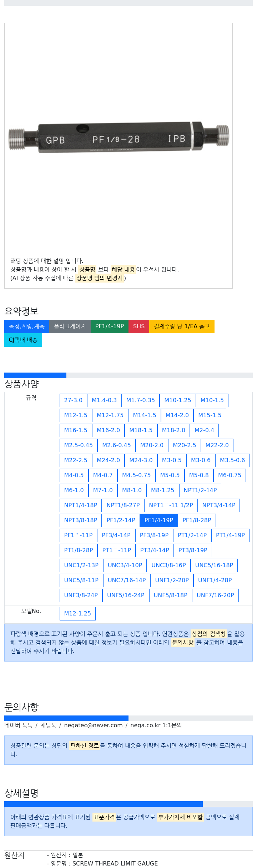Choose the UNF1/4-28P thread option

(x=215, y=580)
